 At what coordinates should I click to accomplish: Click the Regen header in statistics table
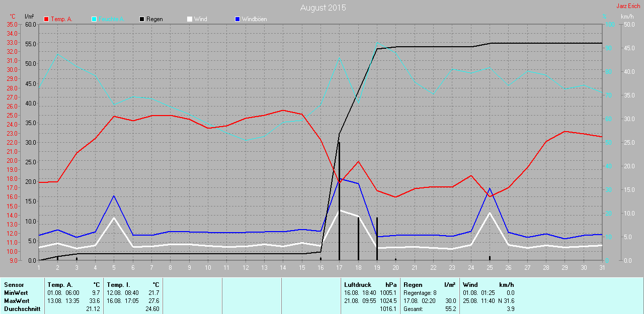(x=413, y=285)
